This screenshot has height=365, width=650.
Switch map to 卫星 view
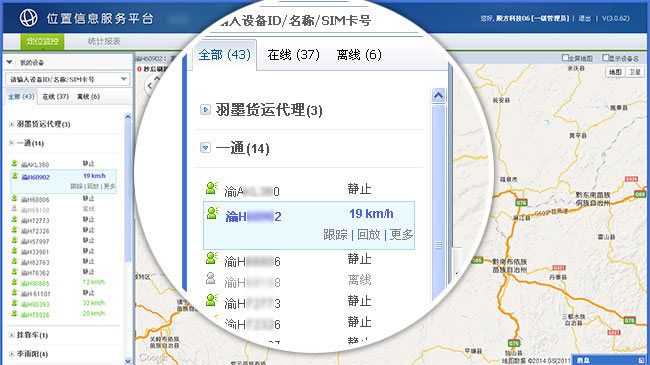(x=635, y=72)
